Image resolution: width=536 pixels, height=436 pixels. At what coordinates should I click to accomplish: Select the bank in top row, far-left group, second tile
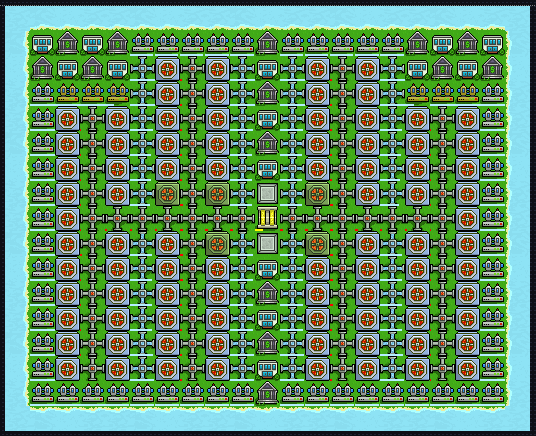coord(68,43)
